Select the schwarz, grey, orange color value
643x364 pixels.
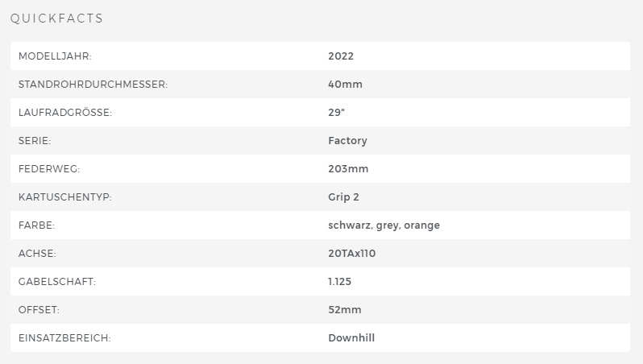point(384,225)
